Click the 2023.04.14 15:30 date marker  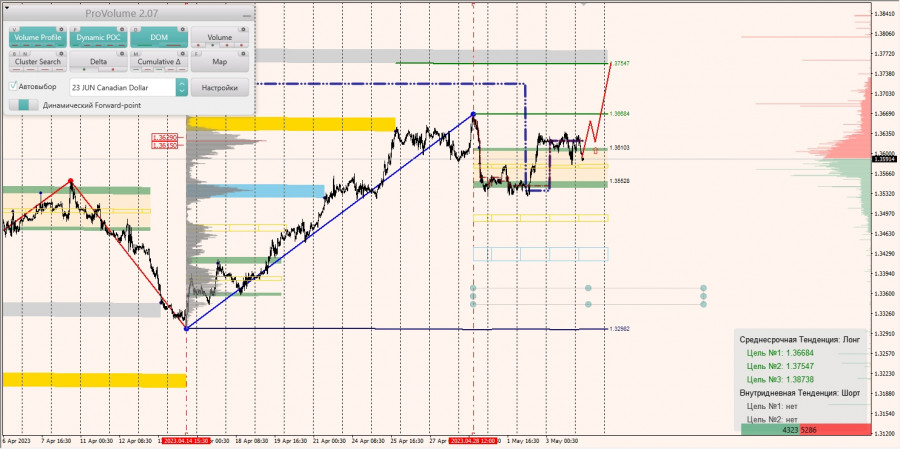[x=186, y=440]
